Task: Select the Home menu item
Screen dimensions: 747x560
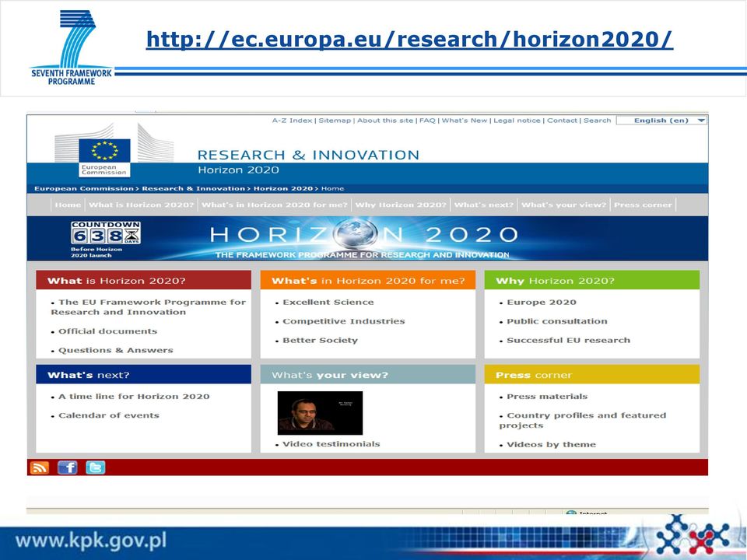Action: 68,205
